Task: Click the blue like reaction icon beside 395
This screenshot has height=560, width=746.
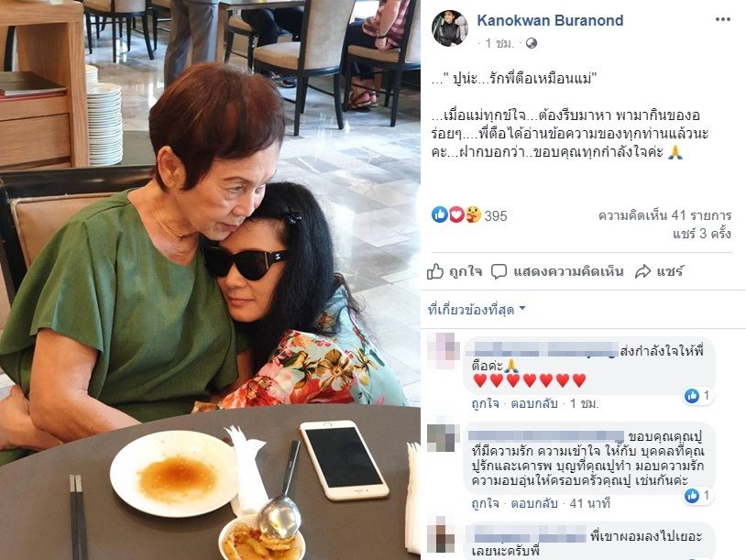Action: click(440, 215)
